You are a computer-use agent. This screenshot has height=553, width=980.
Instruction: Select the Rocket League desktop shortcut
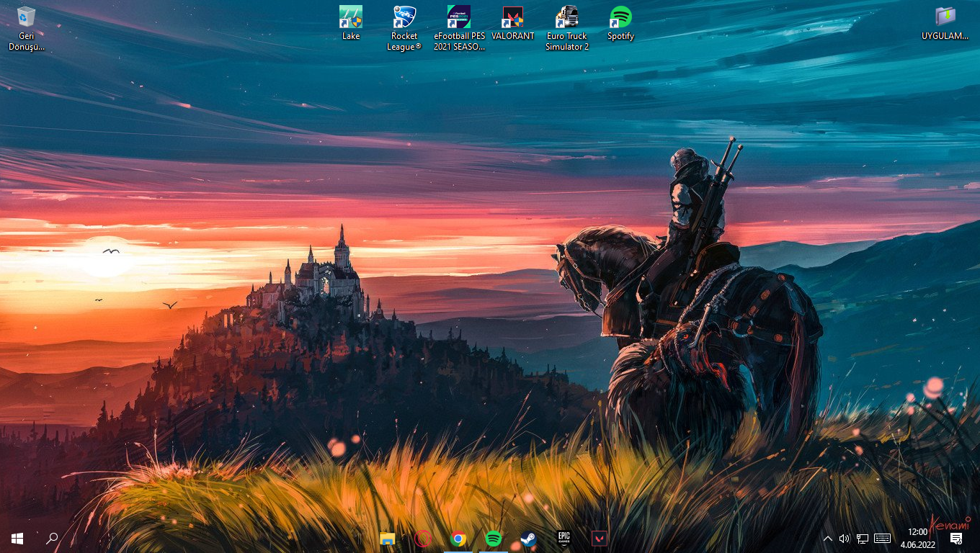(x=404, y=29)
